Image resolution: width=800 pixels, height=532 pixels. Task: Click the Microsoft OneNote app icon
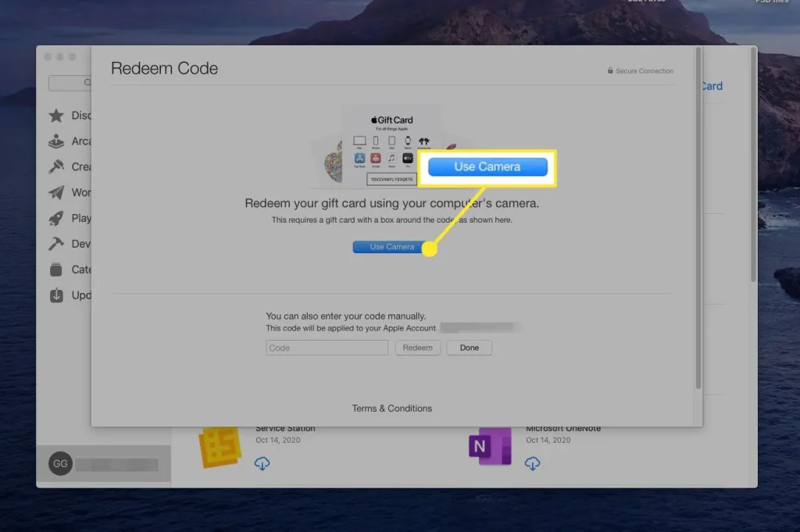489,448
